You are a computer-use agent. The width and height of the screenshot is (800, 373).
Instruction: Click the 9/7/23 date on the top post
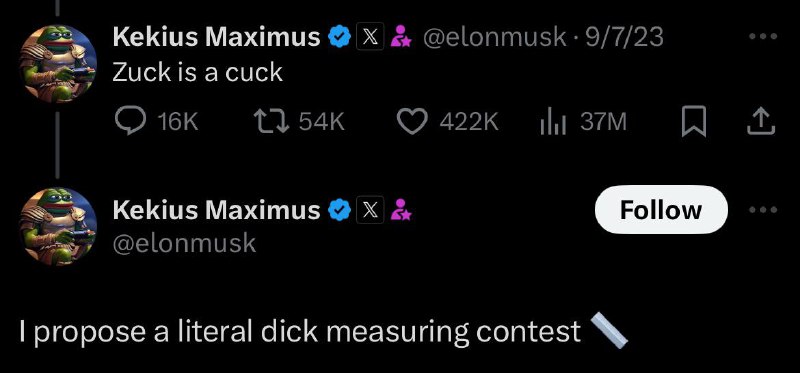[x=624, y=37]
